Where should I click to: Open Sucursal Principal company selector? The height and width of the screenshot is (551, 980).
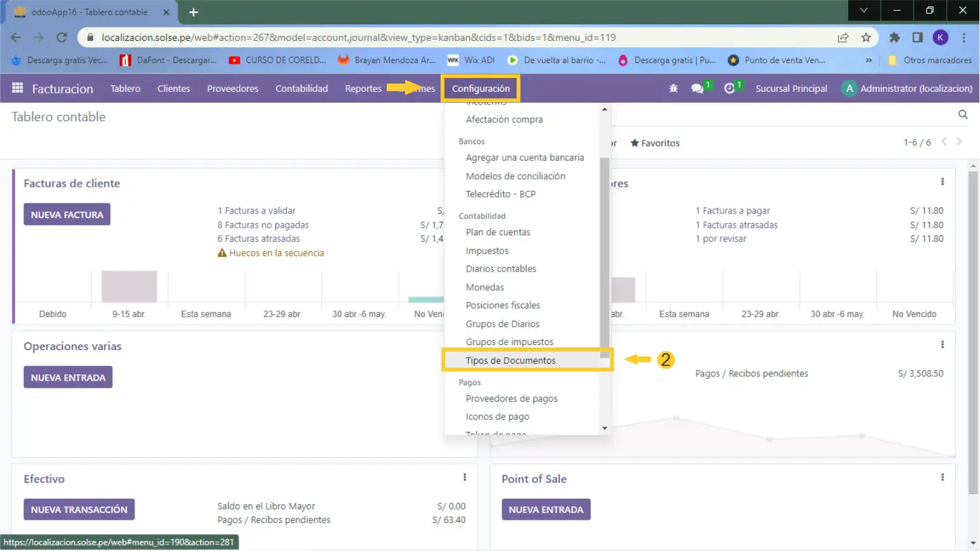click(791, 89)
